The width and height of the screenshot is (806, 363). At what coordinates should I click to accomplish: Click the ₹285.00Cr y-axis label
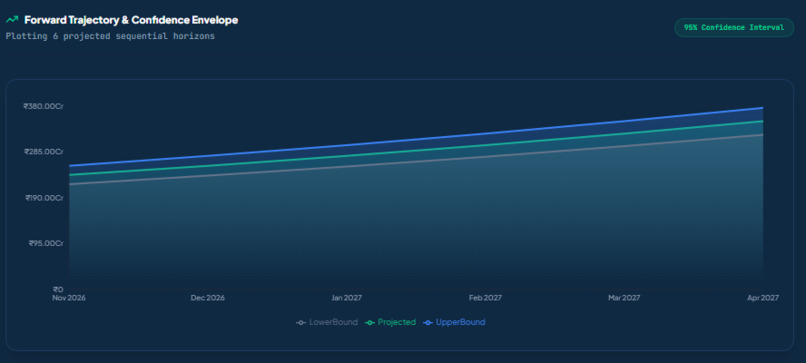click(43, 152)
